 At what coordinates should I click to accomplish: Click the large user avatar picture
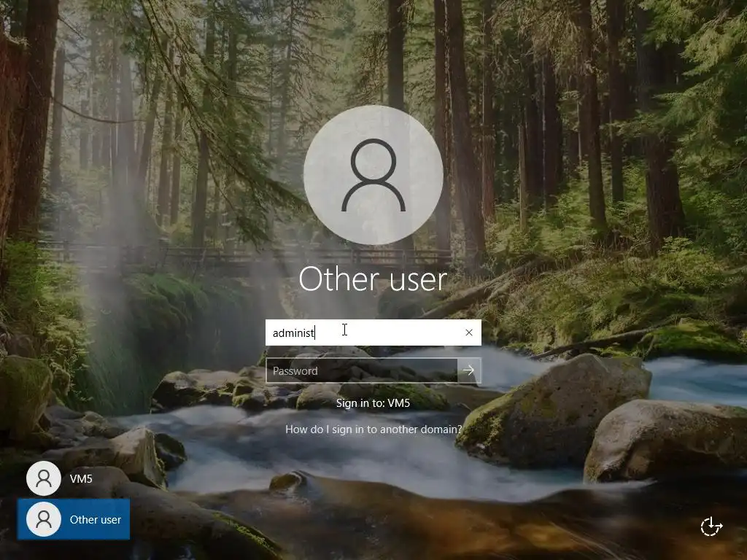(x=373, y=175)
